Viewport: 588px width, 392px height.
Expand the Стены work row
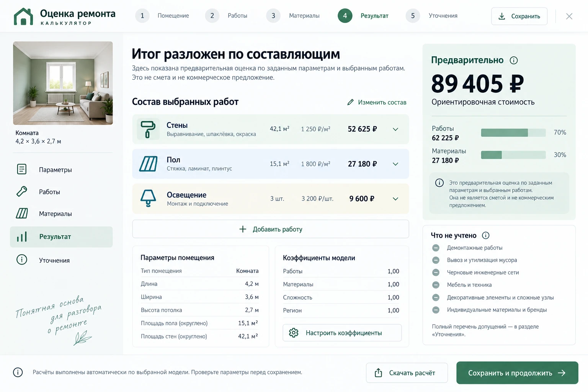tap(395, 129)
